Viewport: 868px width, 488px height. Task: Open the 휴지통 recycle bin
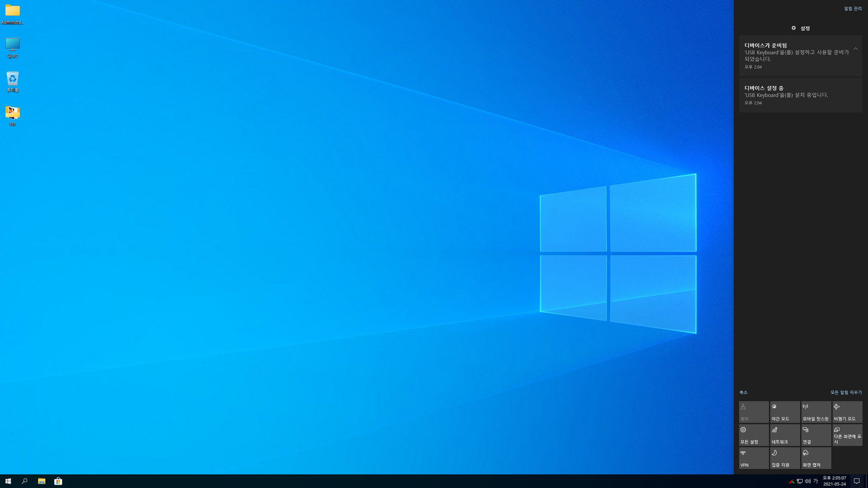13,82
